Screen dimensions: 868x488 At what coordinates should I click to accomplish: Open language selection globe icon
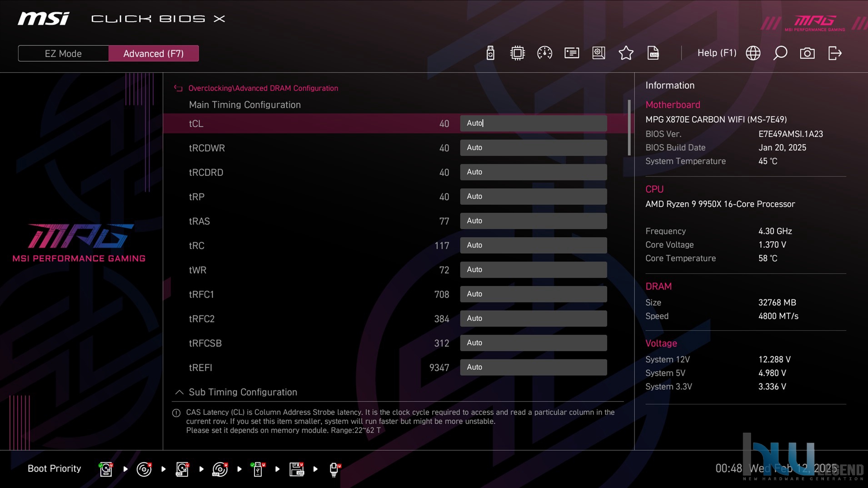point(753,53)
